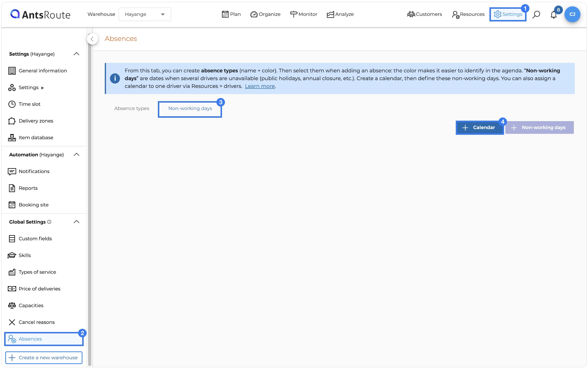Viewport: 588px width, 369px height.
Task: Click Create a new warehouse button
Action: (44, 358)
